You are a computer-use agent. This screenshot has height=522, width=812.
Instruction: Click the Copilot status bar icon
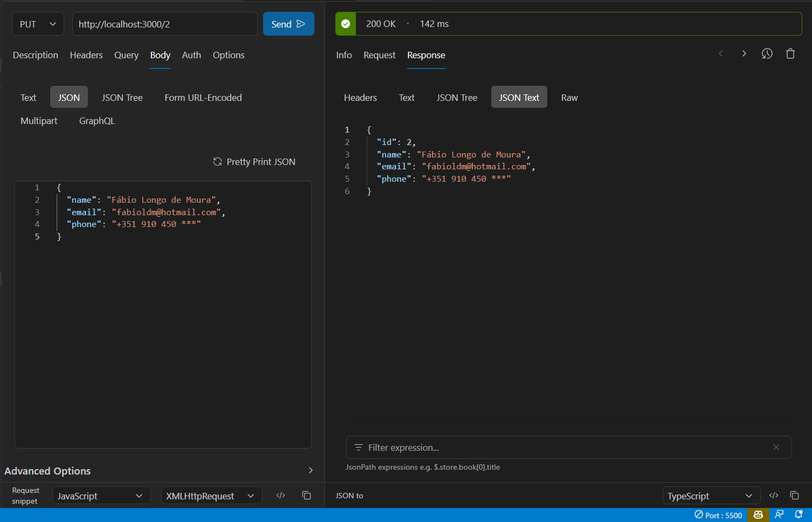[758, 515]
